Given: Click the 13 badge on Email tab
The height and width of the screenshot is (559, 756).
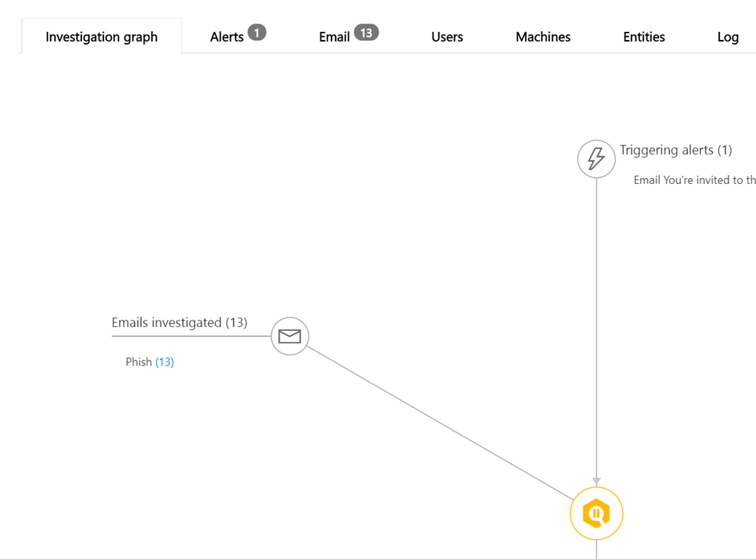Looking at the screenshot, I should pos(366,32).
